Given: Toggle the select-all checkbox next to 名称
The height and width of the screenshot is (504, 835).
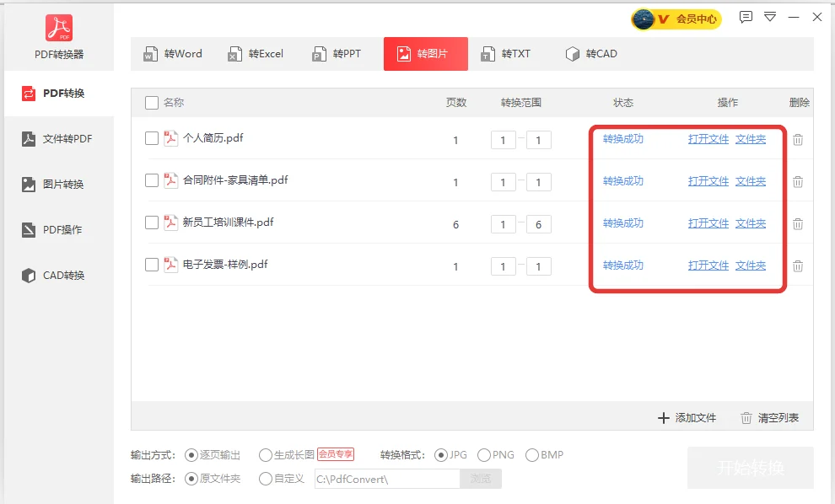Looking at the screenshot, I should pos(152,103).
